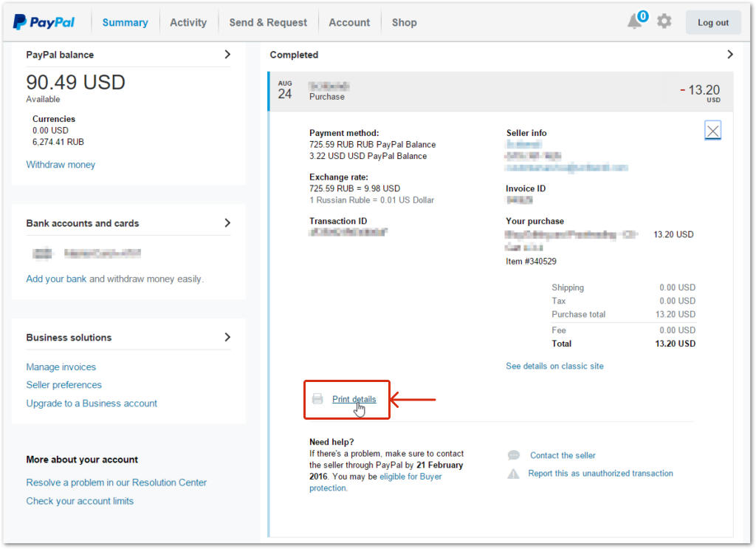Click the printer icon
The width and height of the screenshot is (756, 549).
tap(317, 398)
